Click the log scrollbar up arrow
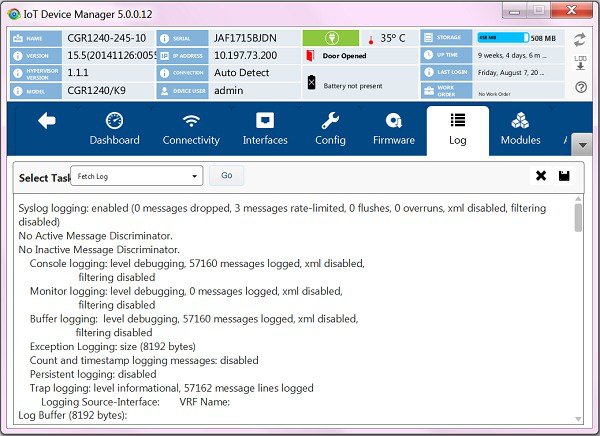The width and height of the screenshot is (600, 436). (578, 199)
